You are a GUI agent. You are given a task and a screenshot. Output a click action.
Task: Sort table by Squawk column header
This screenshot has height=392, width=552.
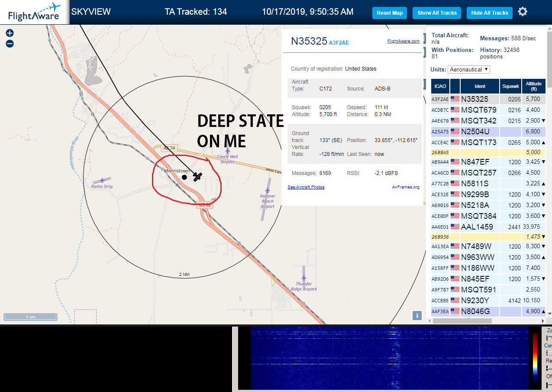pyautogui.click(x=510, y=86)
